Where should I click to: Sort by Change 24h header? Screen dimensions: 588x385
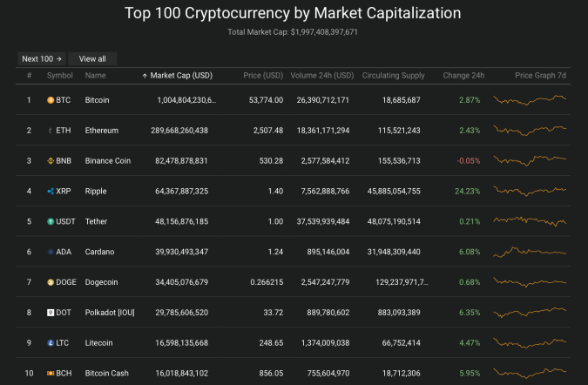[463, 76]
